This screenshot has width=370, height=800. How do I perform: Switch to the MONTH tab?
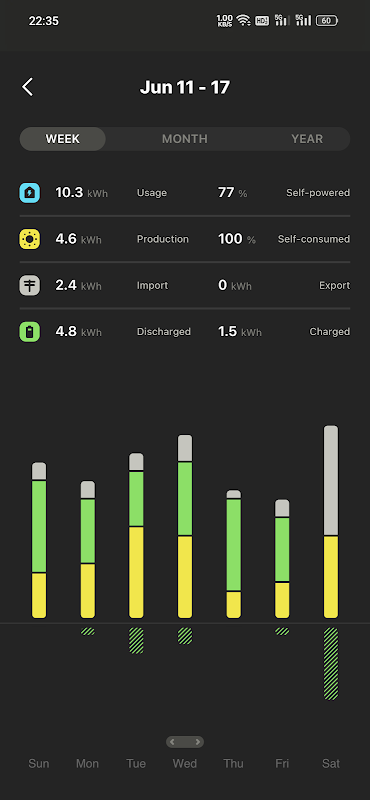185,139
